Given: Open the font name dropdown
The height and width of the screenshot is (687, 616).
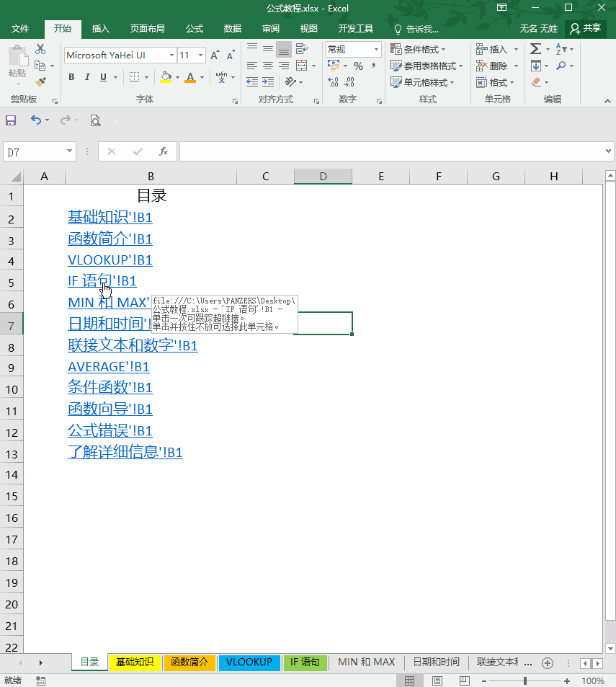Looking at the screenshot, I should point(171,56).
